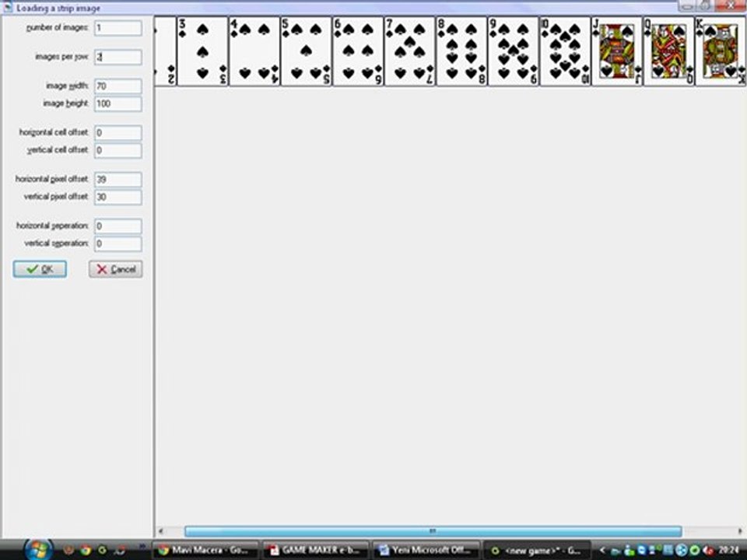Screen dimensions: 747x560
Task: Click the 6 of spades card
Action: tap(358, 51)
